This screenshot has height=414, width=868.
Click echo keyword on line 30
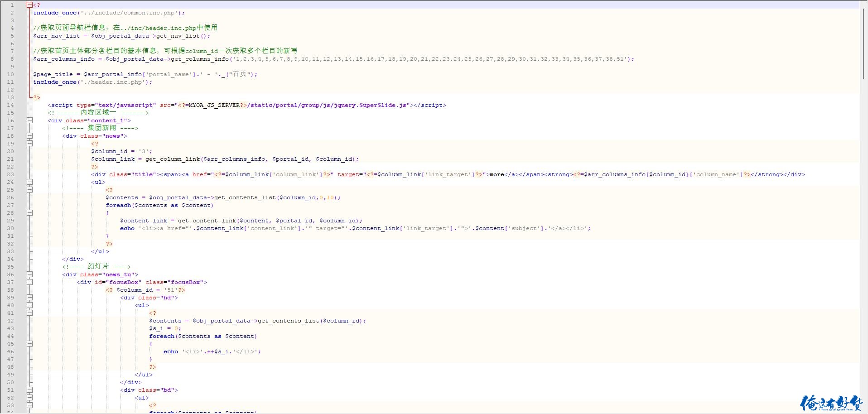pos(127,228)
